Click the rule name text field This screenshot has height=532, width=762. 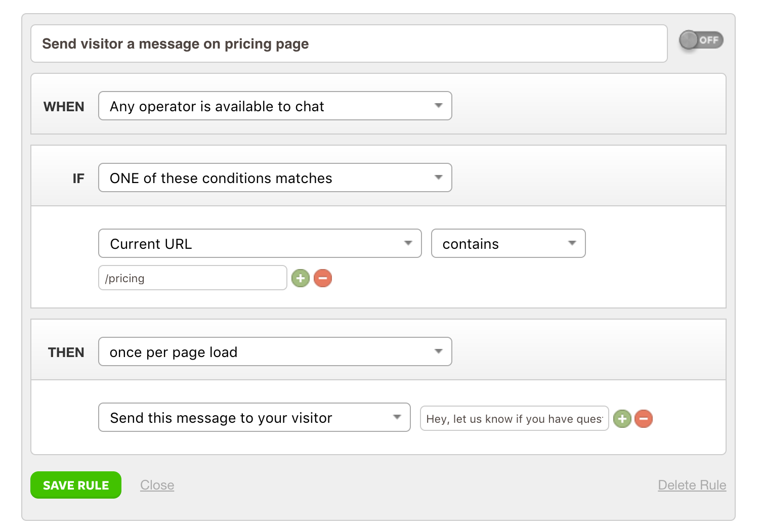[349, 43]
